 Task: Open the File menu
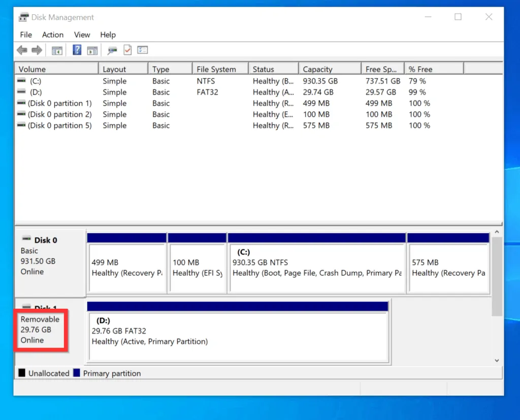point(25,35)
